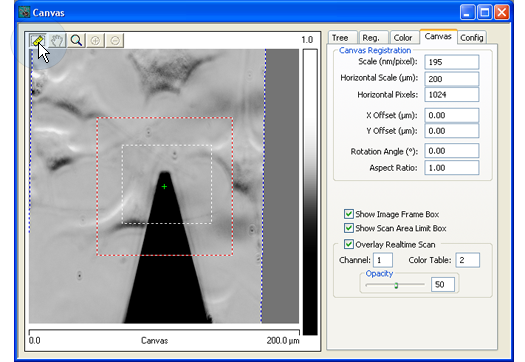
Task: Toggle Show Scan Area Limit Box checkbox
Action: [349, 228]
